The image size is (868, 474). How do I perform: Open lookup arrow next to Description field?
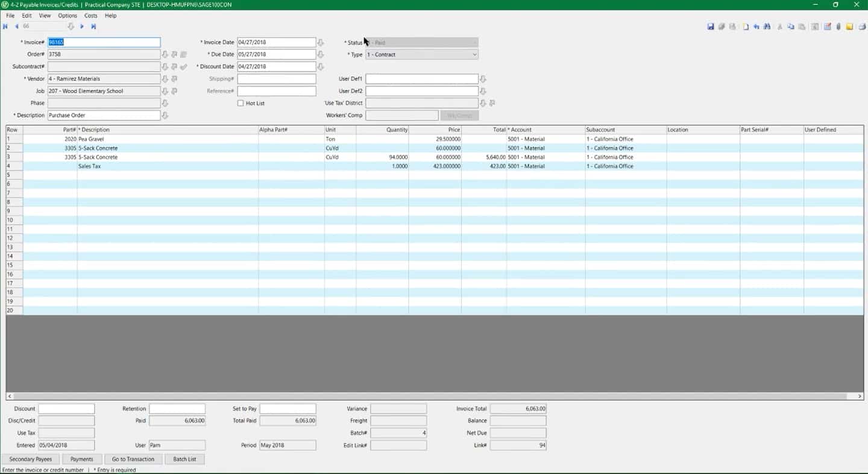165,115
